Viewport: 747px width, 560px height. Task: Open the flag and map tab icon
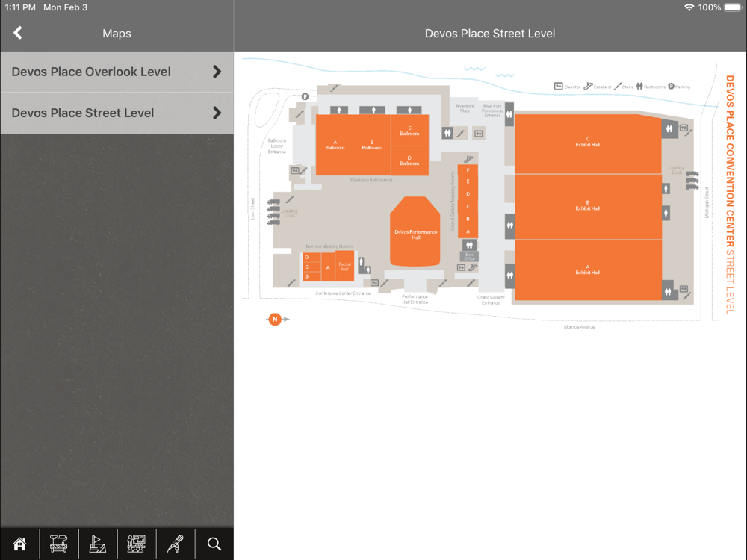coord(97,544)
